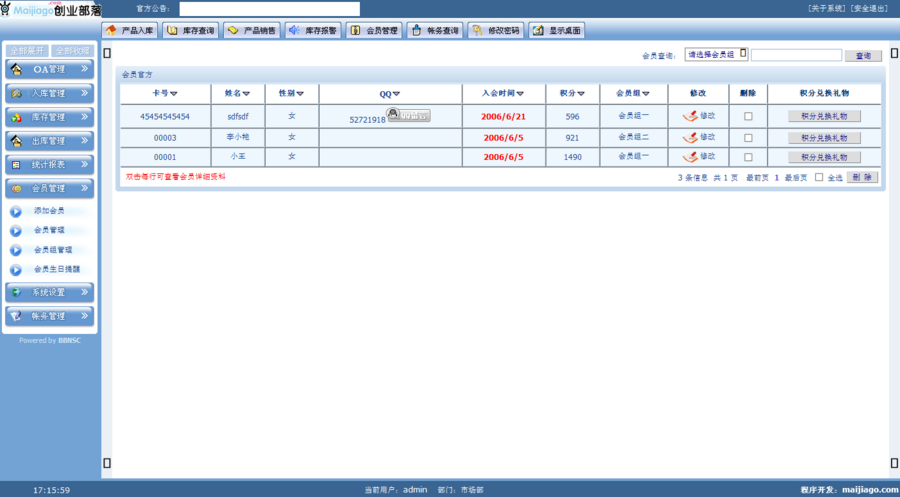Open the 请选择会员组 dropdown
Viewport: 900px width, 497px height.
pos(716,55)
